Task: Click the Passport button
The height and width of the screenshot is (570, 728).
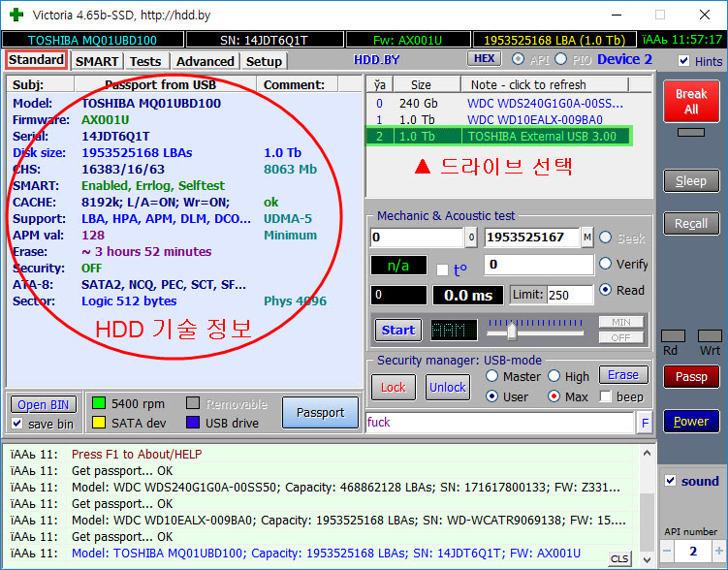Action: pos(320,412)
